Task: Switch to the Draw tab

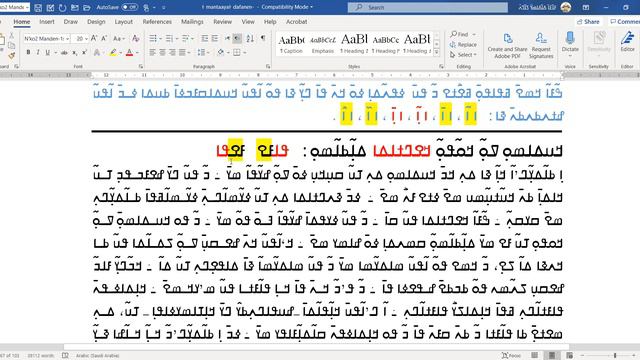Action: (71, 22)
